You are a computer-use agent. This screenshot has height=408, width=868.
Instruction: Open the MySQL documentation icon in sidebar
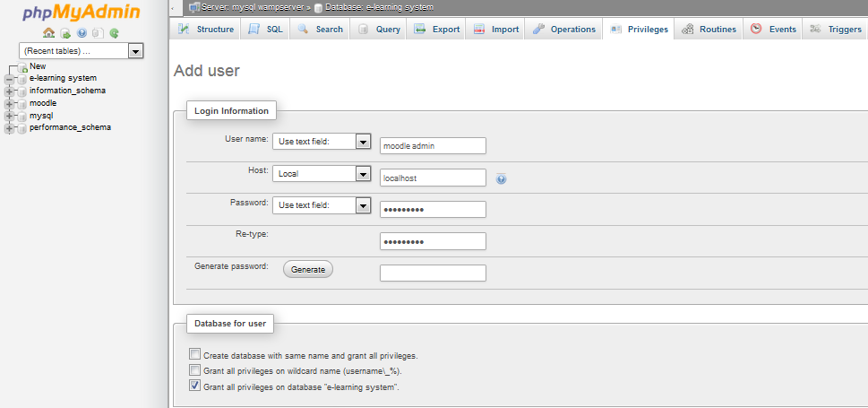coord(98,33)
